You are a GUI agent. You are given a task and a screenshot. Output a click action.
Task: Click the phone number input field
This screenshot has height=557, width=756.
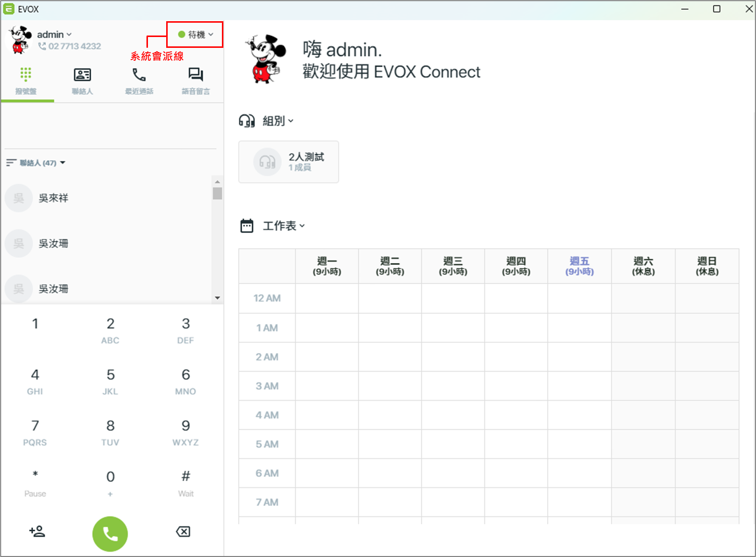coord(110,126)
